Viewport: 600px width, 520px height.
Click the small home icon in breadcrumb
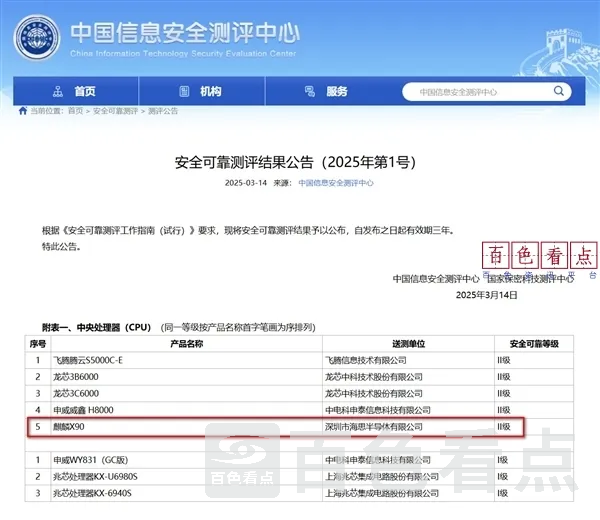22,111
